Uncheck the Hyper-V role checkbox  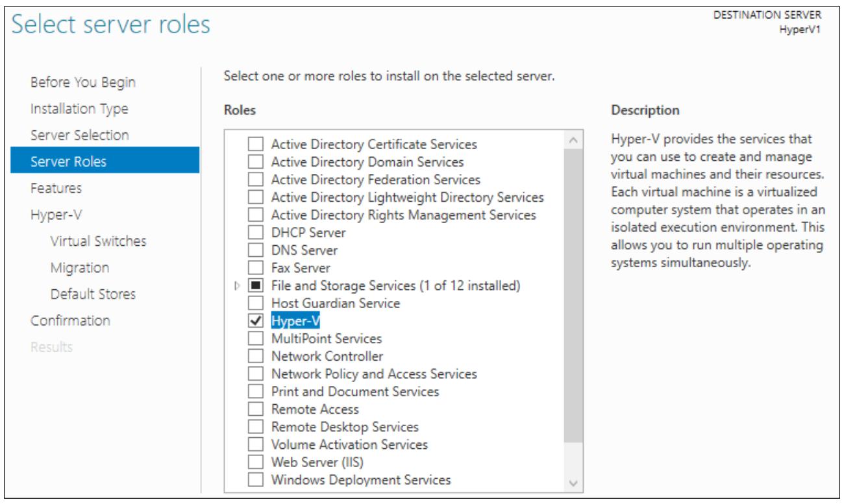coord(256,320)
